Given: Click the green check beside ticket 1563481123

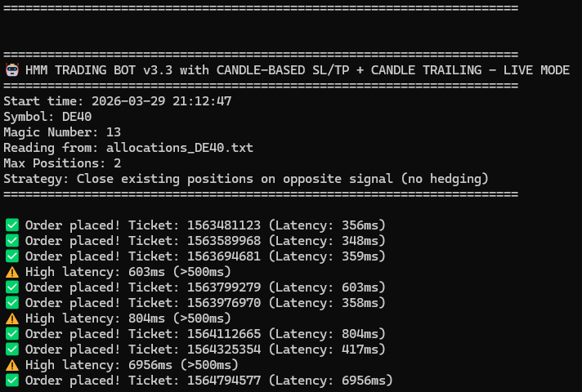Looking at the screenshot, I should coord(12,225).
